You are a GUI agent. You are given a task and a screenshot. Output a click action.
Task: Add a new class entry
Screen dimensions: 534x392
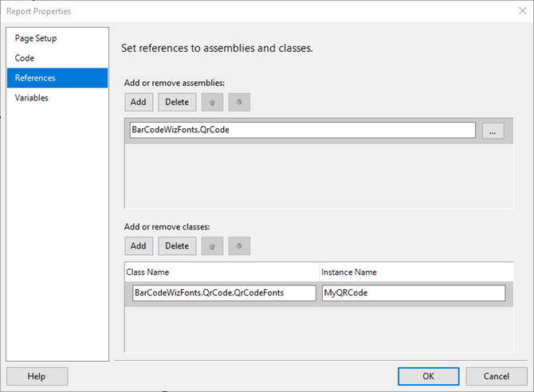(x=139, y=246)
